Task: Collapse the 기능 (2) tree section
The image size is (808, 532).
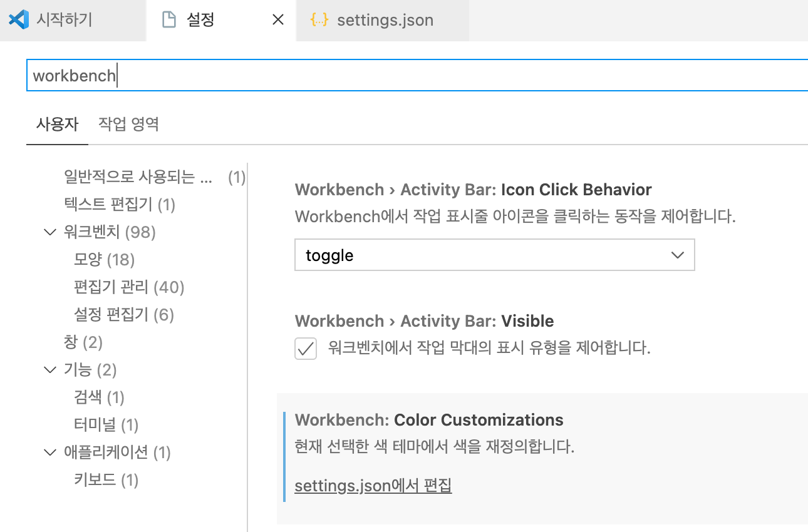Action: tap(50, 370)
